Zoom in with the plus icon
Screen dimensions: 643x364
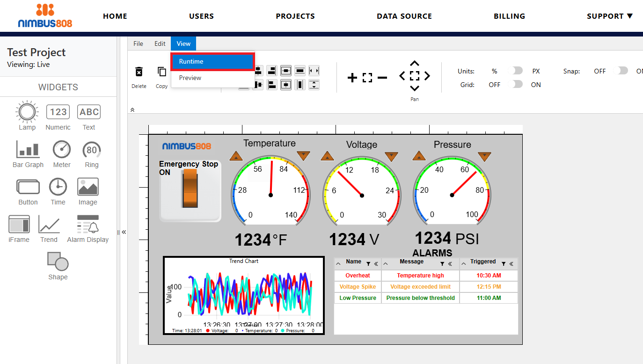[x=352, y=78]
